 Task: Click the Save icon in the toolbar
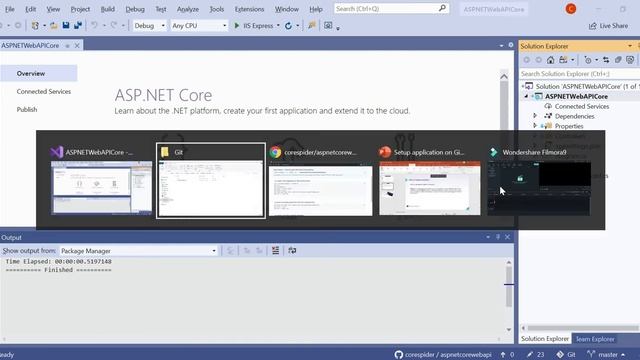coord(66,25)
